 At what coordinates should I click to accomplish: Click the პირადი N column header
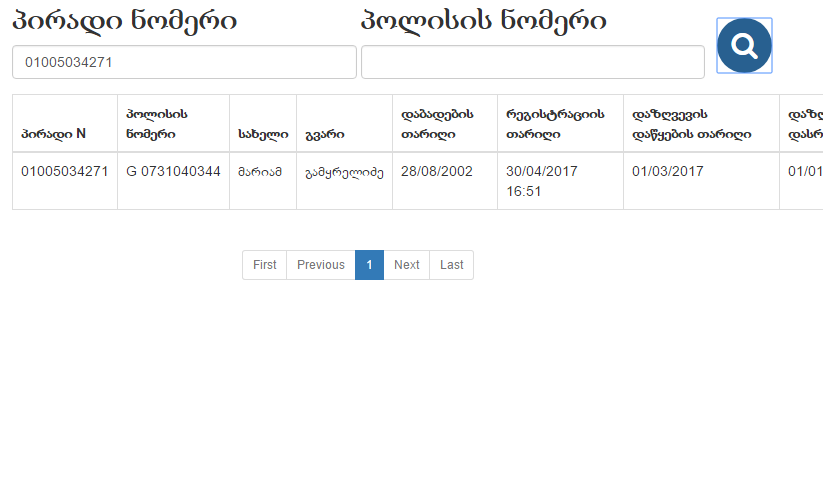(x=53, y=133)
